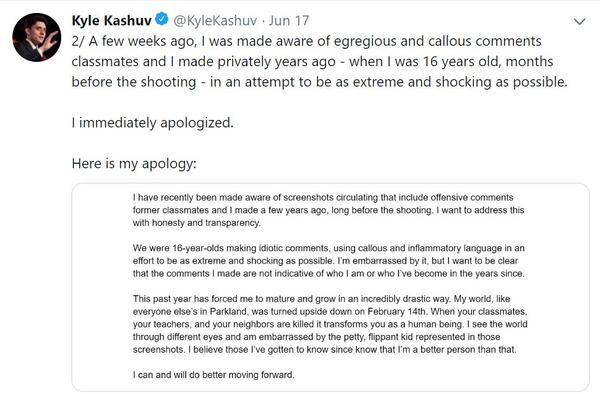Open the attached apology statement image
The image size is (600, 394).
click(330, 287)
